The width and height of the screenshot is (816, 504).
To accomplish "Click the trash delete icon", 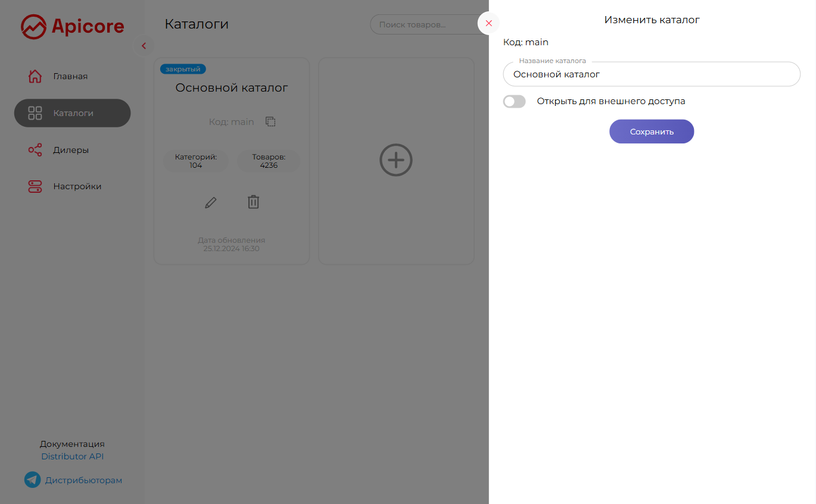I will click(253, 202).
